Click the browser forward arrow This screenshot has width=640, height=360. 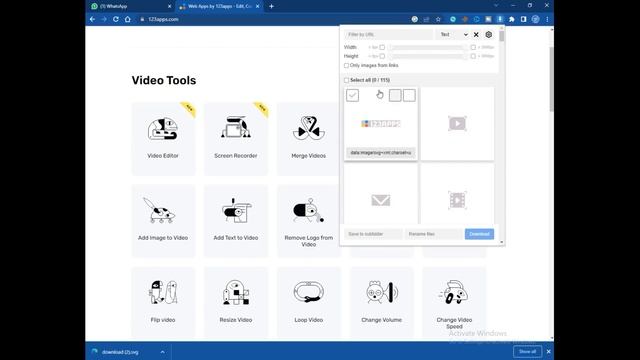coord(104,19)
